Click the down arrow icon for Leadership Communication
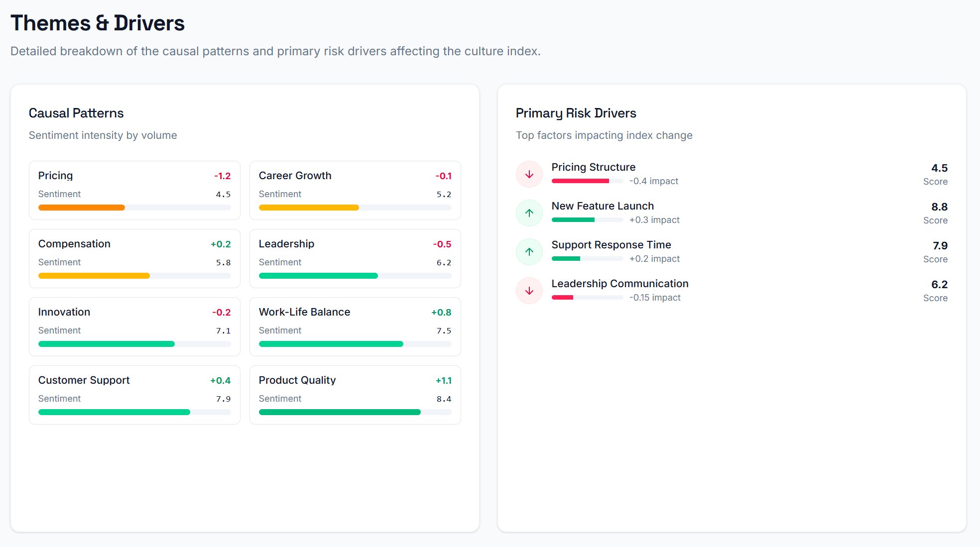Viewport: 980px width, 547px height. [529, 290]
